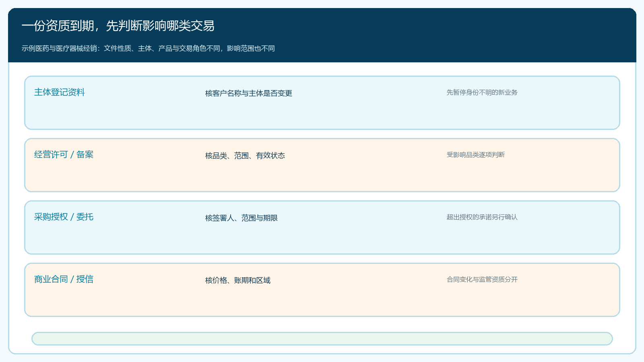The height and width of the screenshot is (362, 644).
Task: Click the empty green bar at the bottom
Action: 322,339
